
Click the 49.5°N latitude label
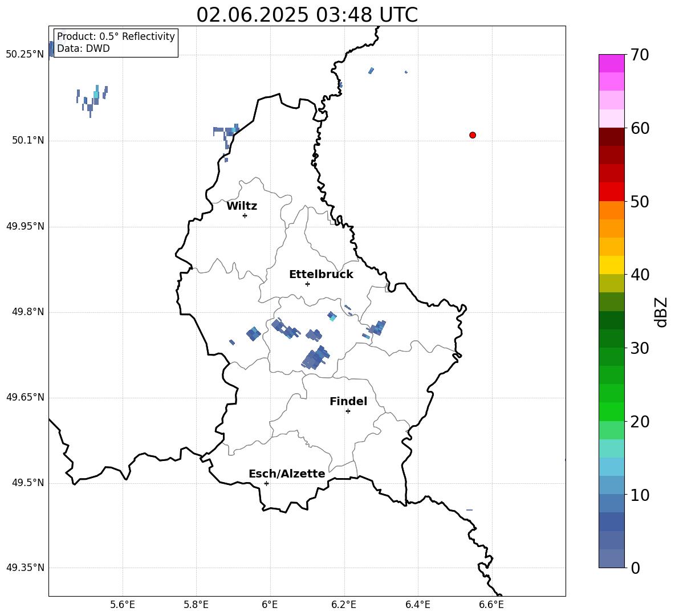28,483
